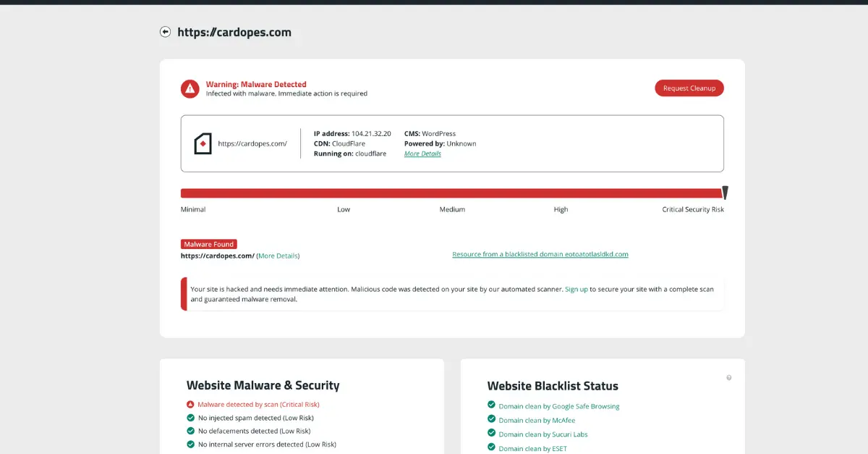Click the check icon for No internal server errors
Image resolution: width=868 pixels, height=454 pixels.
[190, 445]
